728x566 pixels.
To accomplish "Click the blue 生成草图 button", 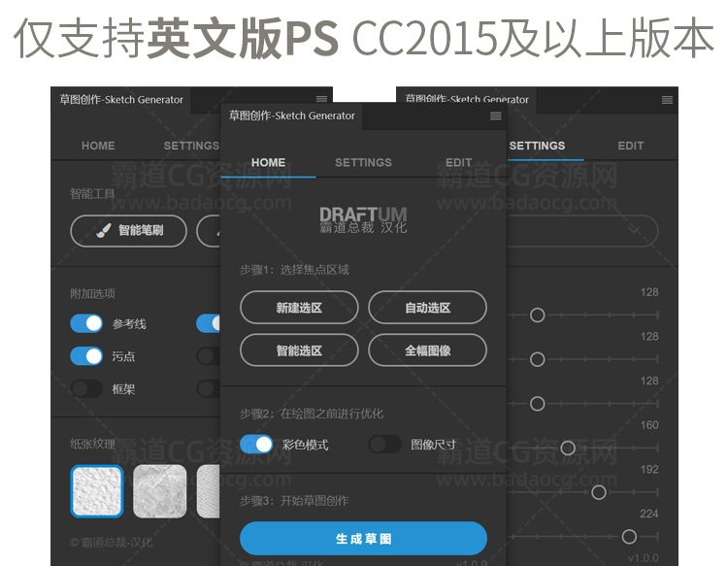I will click(x=363, y=539).
